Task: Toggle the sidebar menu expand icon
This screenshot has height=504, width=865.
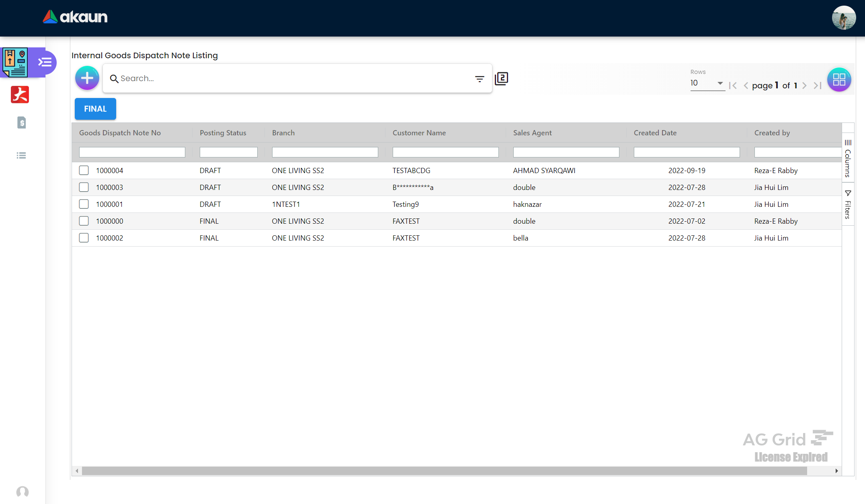Action: [45, 62]
